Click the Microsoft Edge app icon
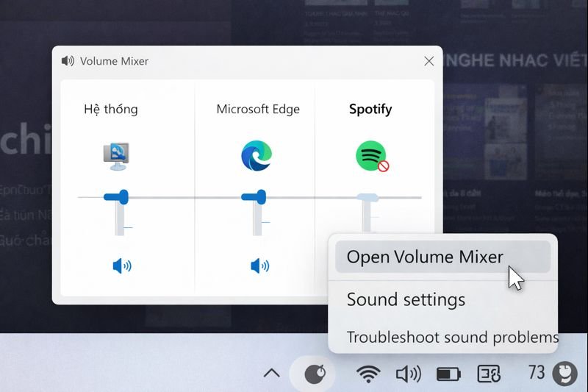This screenshot has width=588, height=392. [257, 155]
